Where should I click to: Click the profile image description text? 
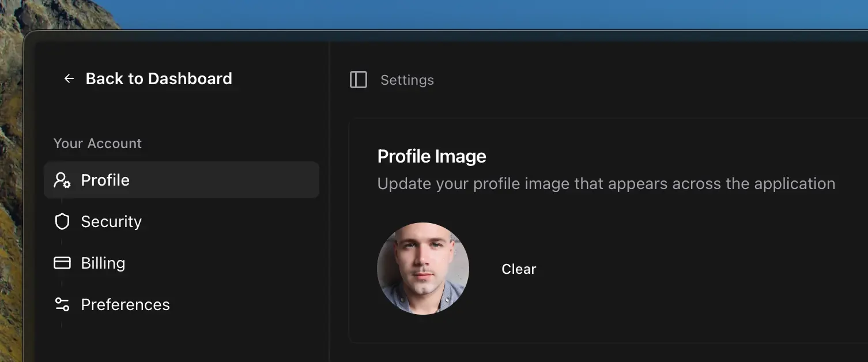click(x=606, y=184)
